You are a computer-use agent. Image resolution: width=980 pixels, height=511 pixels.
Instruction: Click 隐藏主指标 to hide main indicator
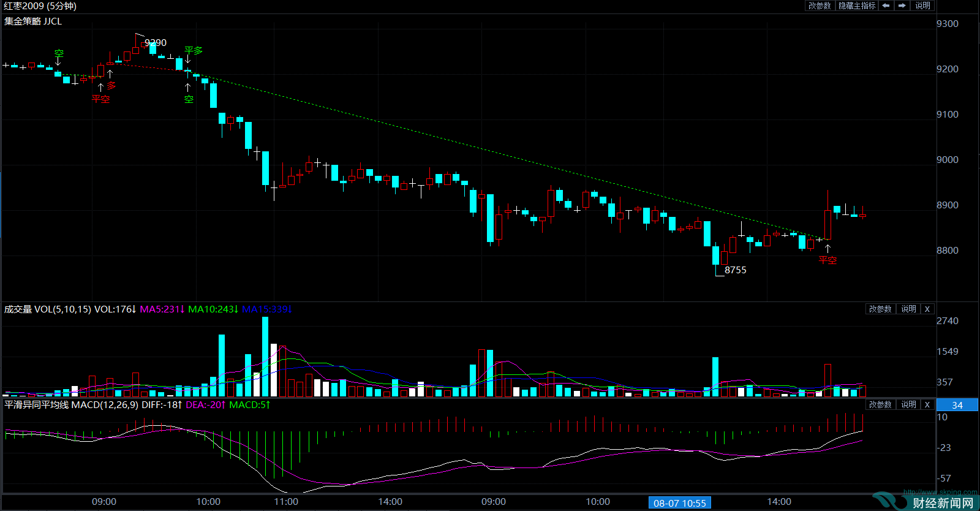857,6
